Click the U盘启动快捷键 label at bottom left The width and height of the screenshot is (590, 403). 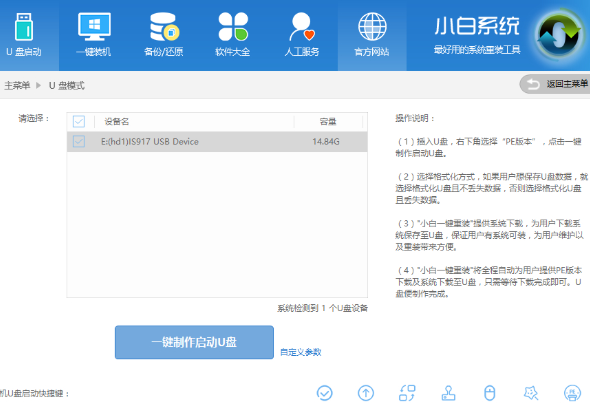pyautogui.click(x=35, y=394)
